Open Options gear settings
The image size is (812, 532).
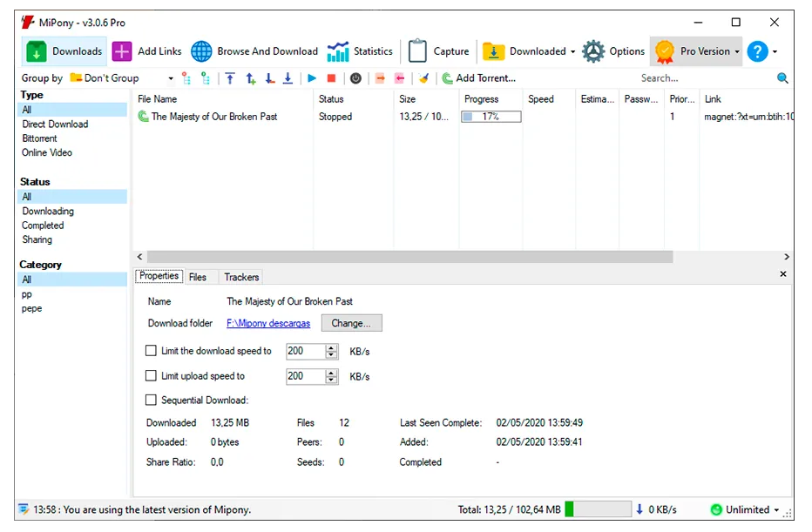593,51
